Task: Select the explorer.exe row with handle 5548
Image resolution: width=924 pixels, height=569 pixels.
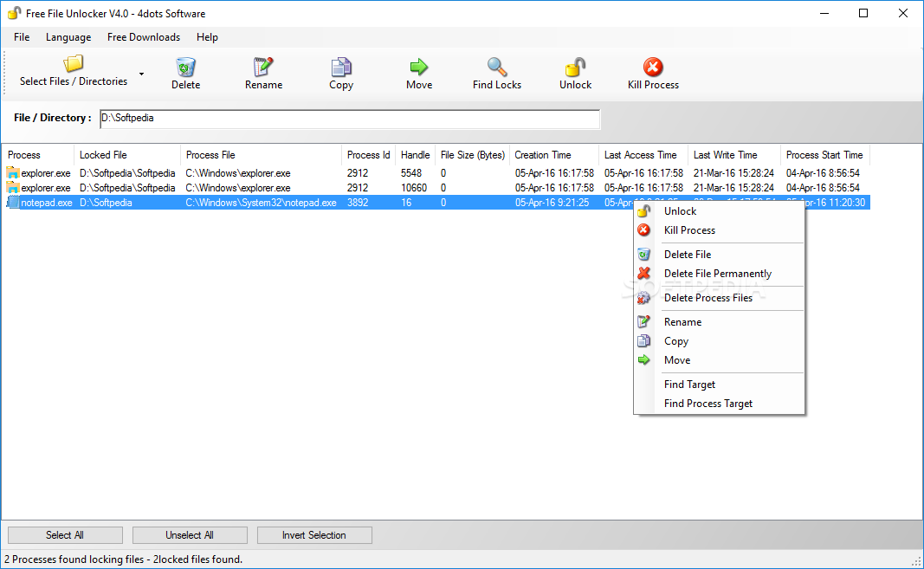Action: (436, 173)
